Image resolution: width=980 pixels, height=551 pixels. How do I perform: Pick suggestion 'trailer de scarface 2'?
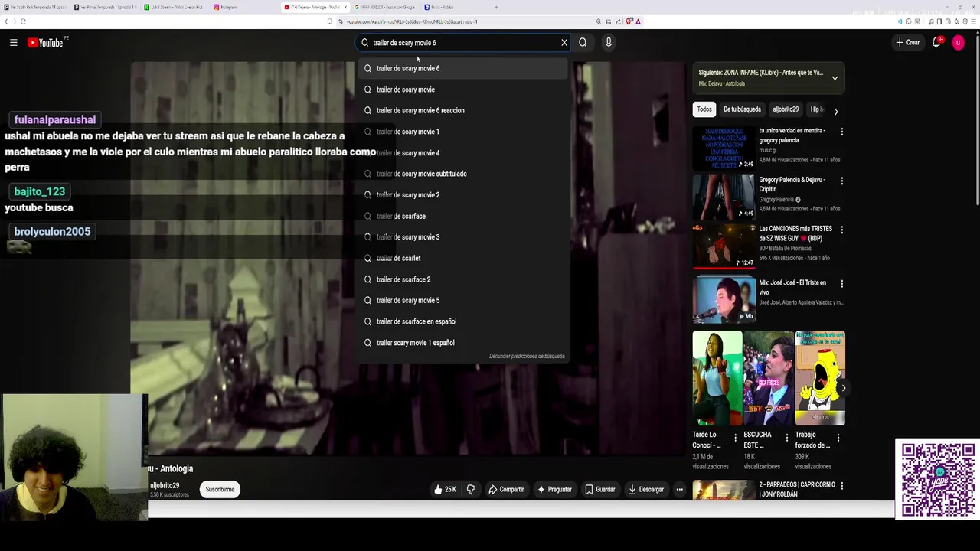pyautogui.click(x=464, y=279)
